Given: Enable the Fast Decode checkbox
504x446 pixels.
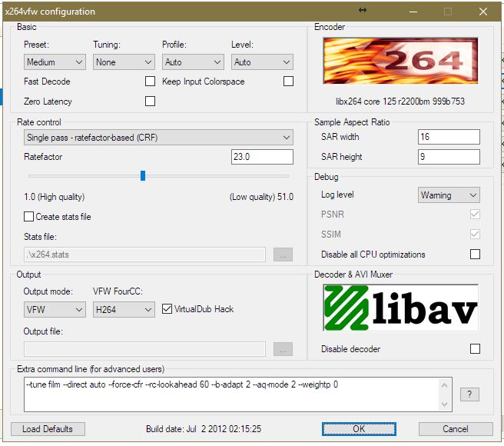Looking at the screenshot, I should (x=150, y=81).
